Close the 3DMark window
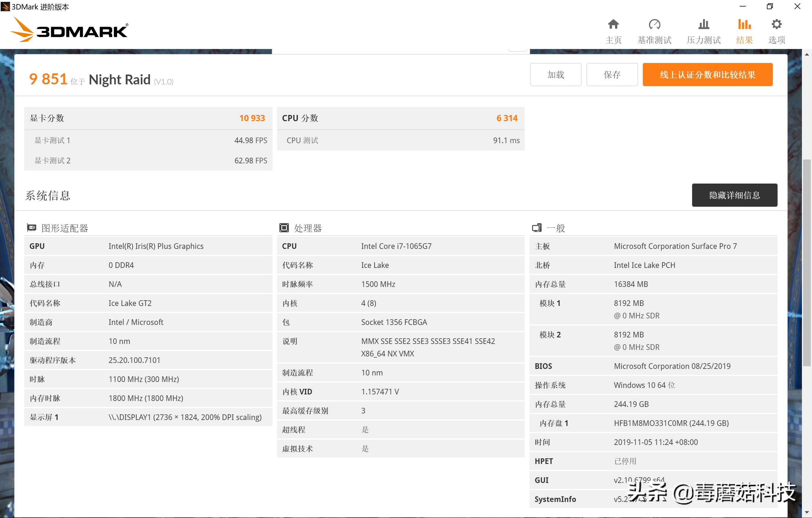812x518 pixels. [x=797, y=7]
